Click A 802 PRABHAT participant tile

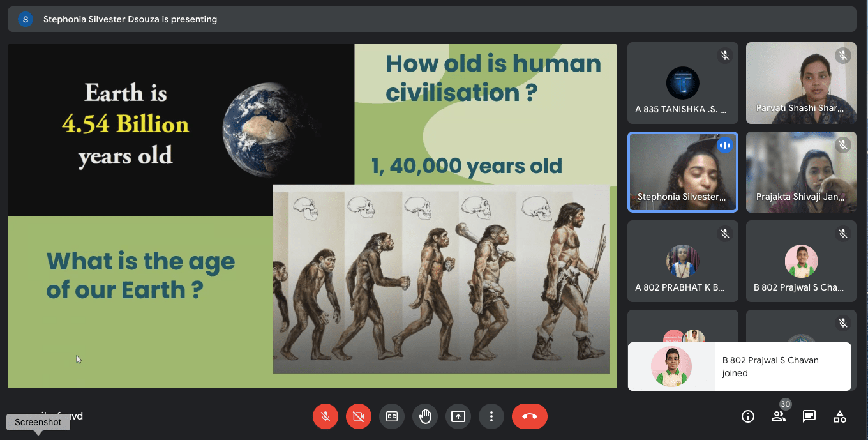click(x=682, y=261)
